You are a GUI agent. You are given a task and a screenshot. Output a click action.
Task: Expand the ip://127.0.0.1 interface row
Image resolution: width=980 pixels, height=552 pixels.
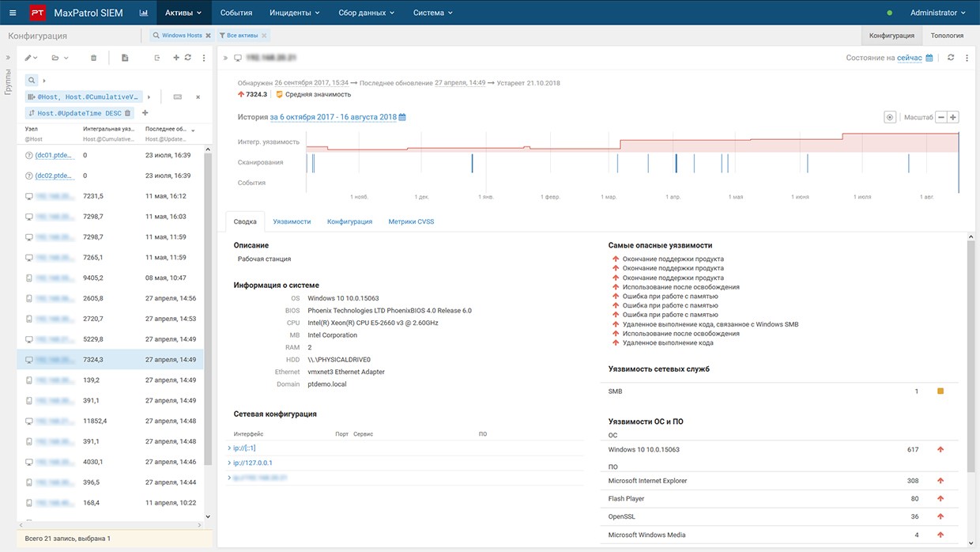coord(229,463)
